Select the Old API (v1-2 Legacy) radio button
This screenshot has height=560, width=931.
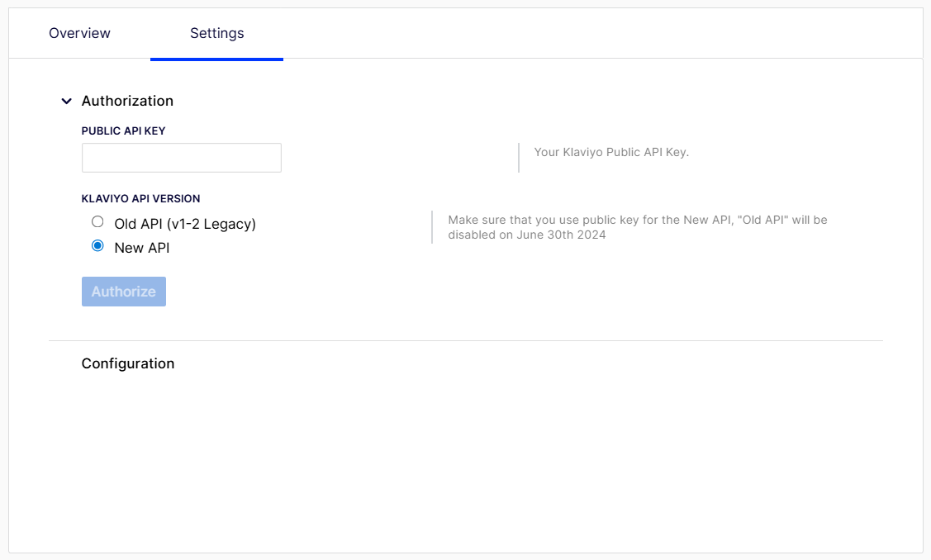coord(97,222)
